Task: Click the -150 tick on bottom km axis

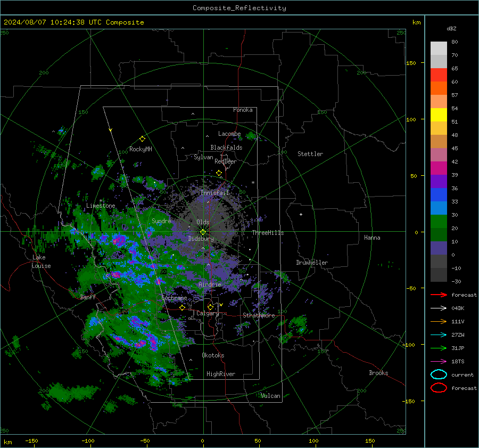Action: pos(31,441)
